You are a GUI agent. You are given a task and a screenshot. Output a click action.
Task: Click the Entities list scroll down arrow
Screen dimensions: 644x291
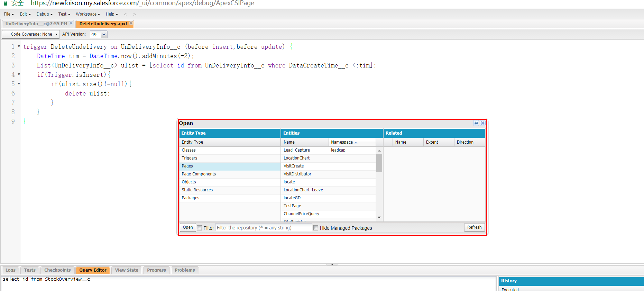pos(379,217)
